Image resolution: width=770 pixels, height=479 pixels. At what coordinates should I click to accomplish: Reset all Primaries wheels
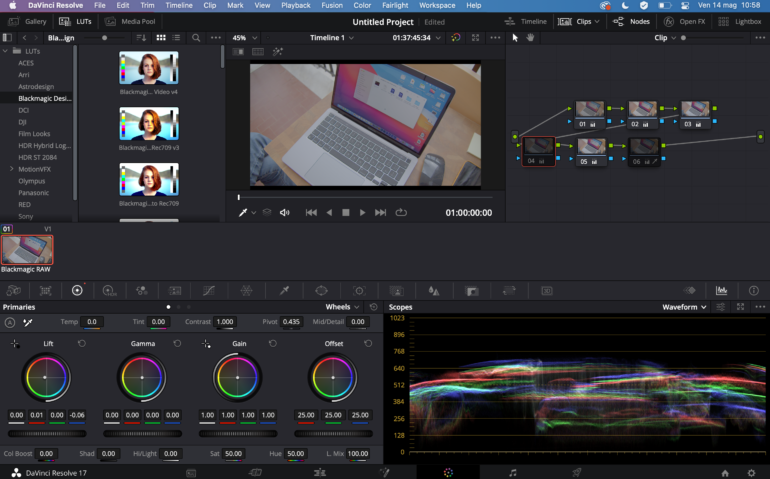click(x=374, y=307)
